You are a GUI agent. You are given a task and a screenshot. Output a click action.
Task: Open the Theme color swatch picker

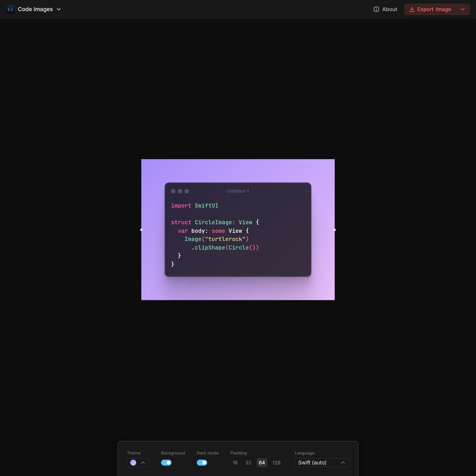coord(133,462)
